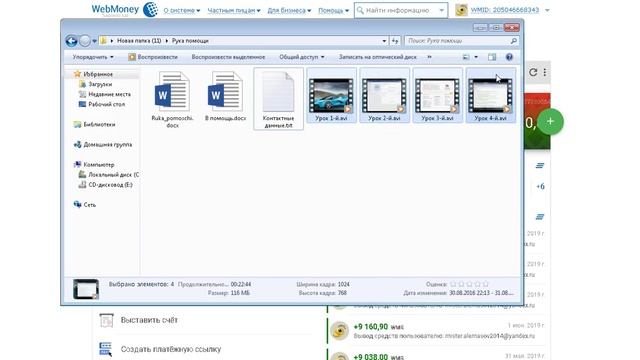Open 'Недавние места' in navigation pane
The height and width of the screenshot is (360, 640).
pos(109,94)
